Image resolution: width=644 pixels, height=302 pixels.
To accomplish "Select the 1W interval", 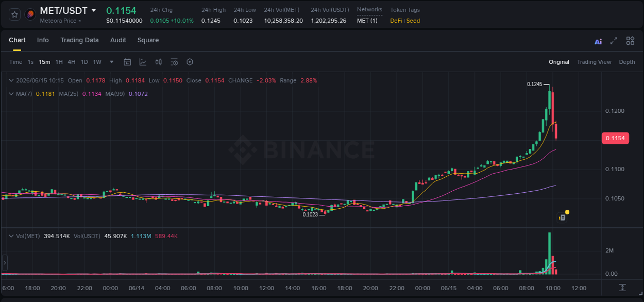I will [x=97, y=62].
